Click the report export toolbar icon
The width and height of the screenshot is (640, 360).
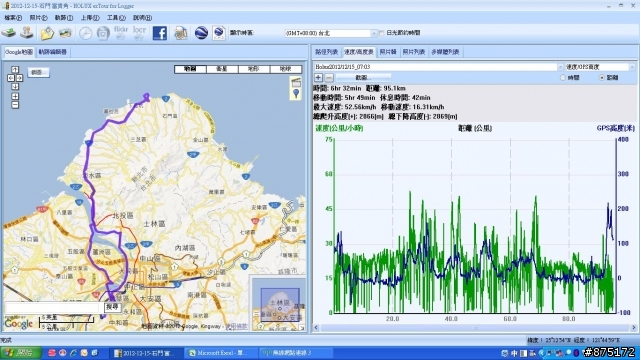181,33
